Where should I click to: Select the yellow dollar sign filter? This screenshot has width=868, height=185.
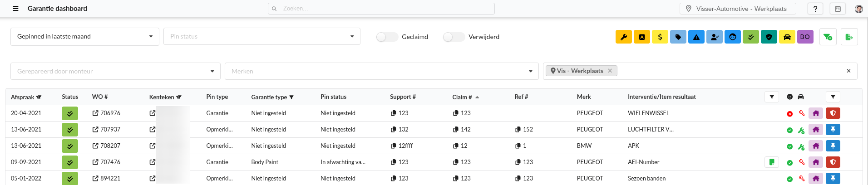[x=660, y=37]
